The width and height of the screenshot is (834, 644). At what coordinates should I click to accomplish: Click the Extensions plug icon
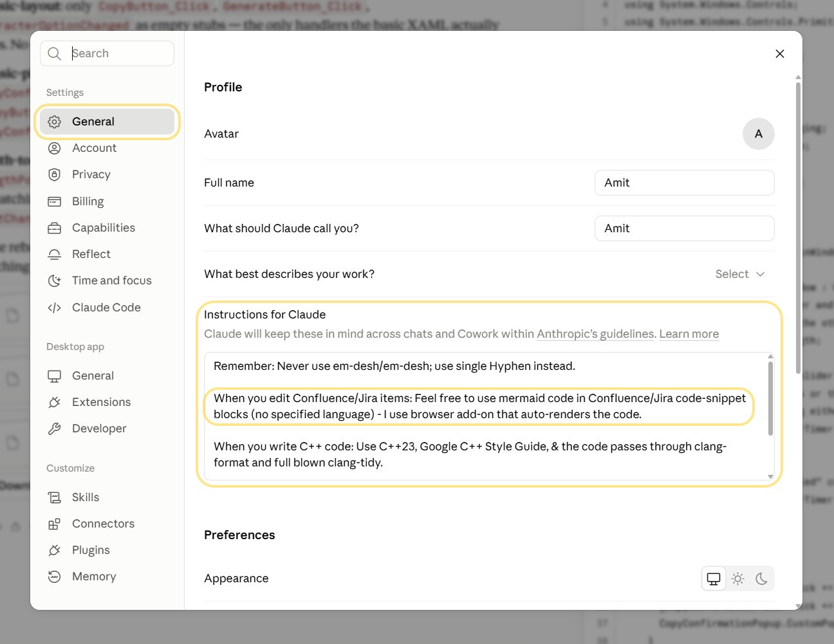pyautogui.click(x=55, y=402)
